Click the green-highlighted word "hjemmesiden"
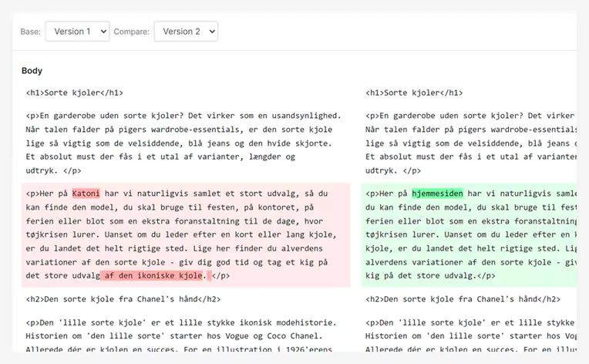Screen dimensions: 589x364 click(437, 194)
